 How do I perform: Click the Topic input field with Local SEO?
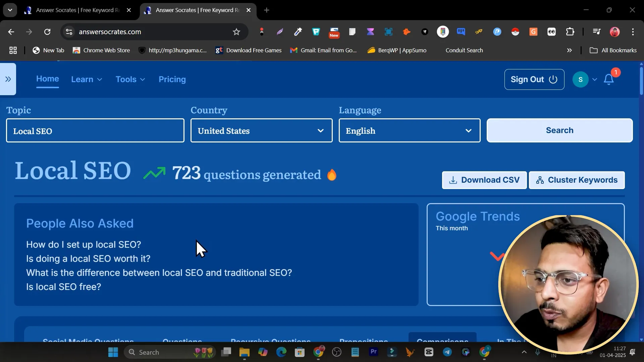click(x=95, y=131)
